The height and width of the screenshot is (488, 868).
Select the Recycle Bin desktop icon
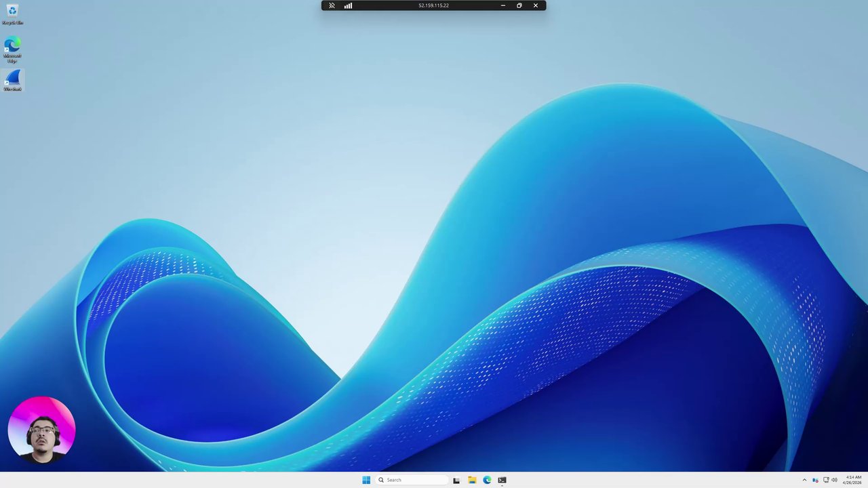[x=12, y=14]
